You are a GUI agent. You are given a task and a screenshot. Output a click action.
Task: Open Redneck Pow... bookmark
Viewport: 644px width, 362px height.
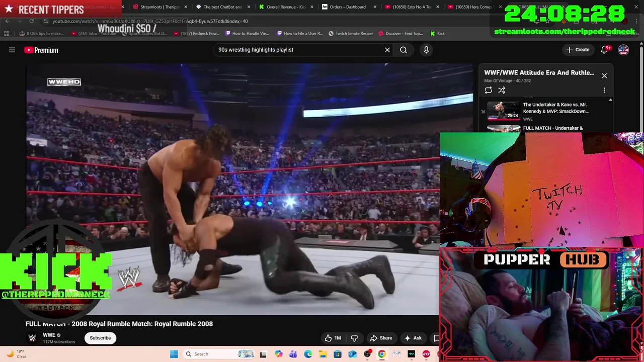[x=197, y=34]
